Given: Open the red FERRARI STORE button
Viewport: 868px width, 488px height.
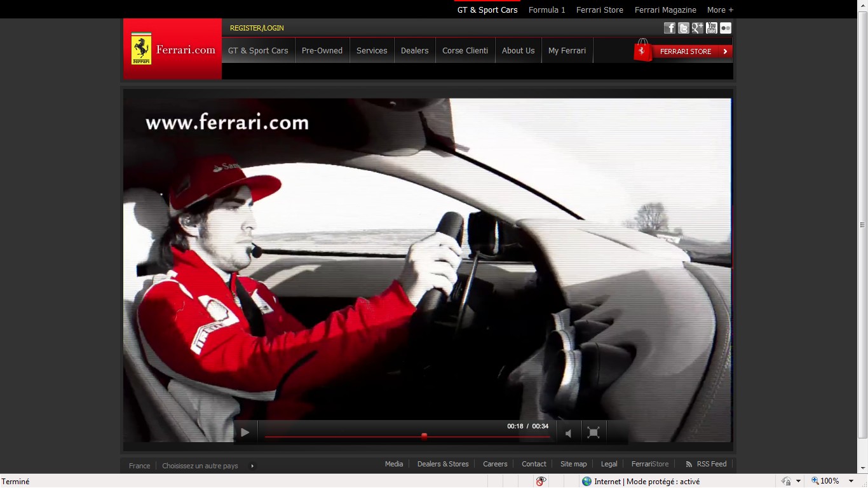Looking at the screenshot, I should point(685,51).
